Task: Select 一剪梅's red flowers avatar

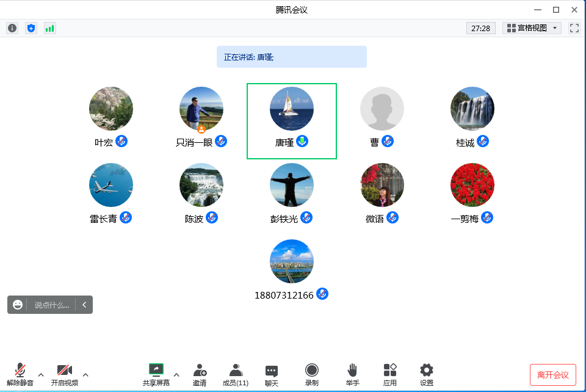Action: pos(472,185)
